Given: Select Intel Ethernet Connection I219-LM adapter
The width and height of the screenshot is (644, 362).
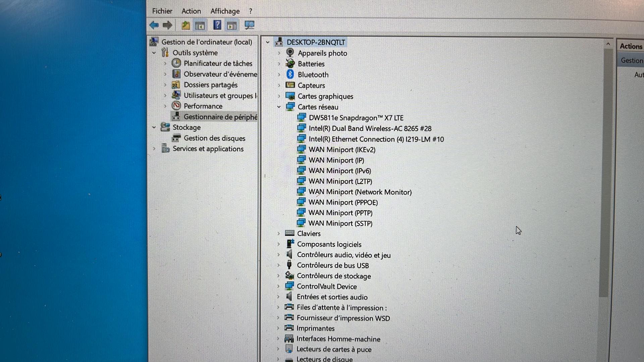Looking at the screenshot, I should (x=376, y=139).
